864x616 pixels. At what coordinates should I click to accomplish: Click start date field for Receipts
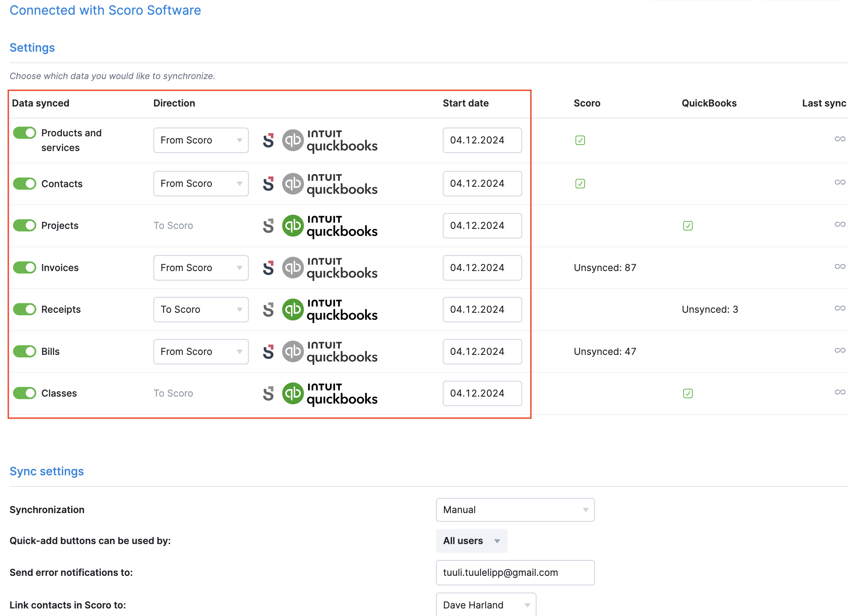click(482, 310)
